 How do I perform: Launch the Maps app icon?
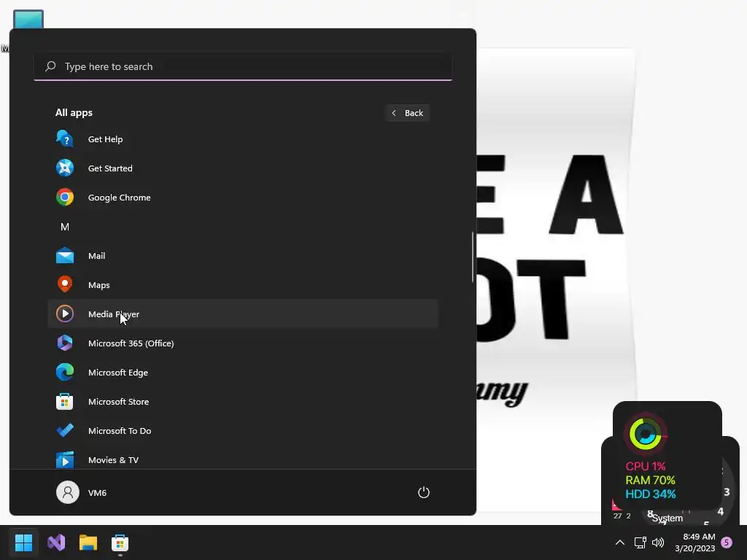tap(65, 285)
